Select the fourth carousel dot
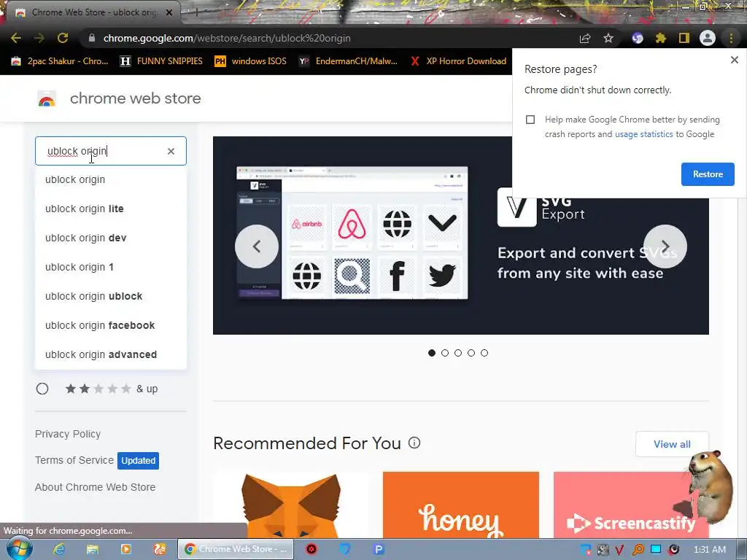 471,353
